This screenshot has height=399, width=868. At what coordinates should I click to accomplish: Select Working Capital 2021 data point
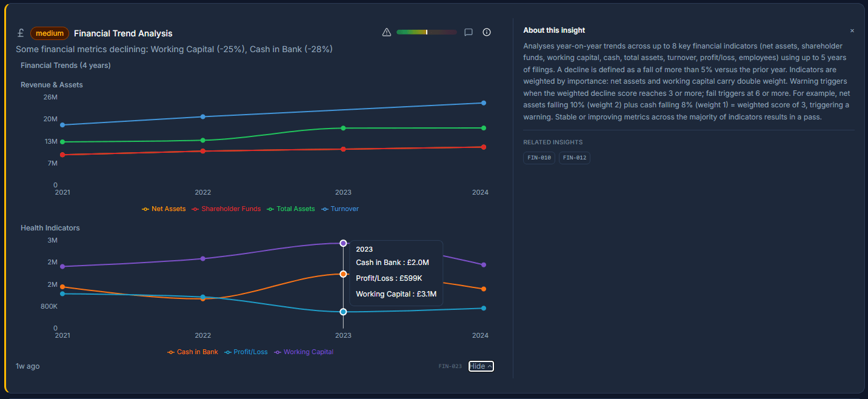[x=62, y=266]
